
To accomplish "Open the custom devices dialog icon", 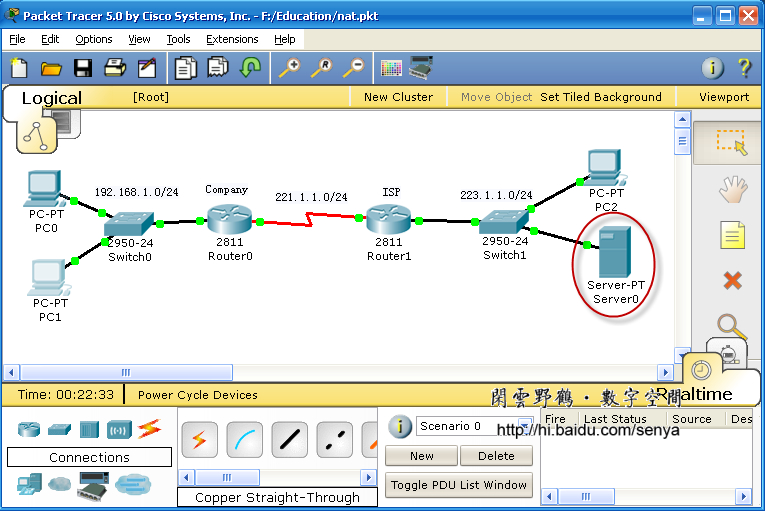I will click(x=421, y=68).
